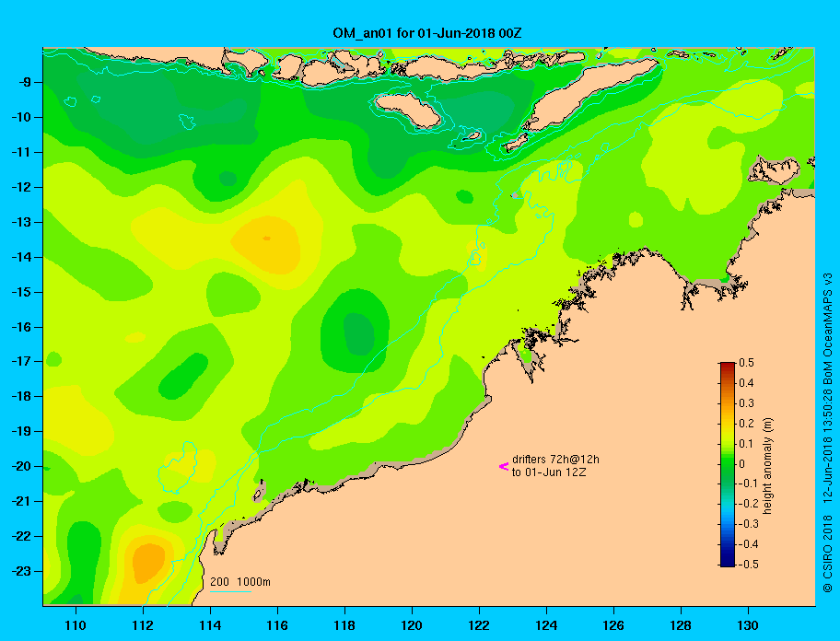Viewport: 840px width, 641px height.
Task: Click the 'drifters 72h@12h' legend text
Action: (x=555, y=460)
